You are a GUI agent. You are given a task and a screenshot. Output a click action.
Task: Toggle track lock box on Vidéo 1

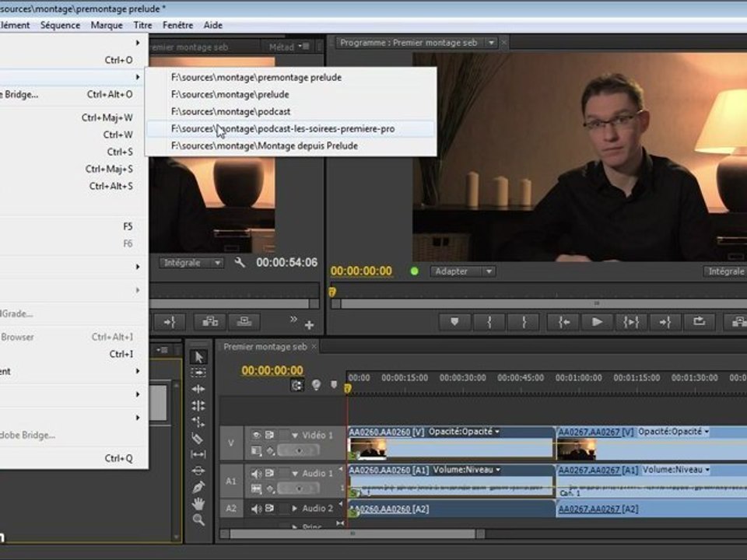(x=285, y=435)
